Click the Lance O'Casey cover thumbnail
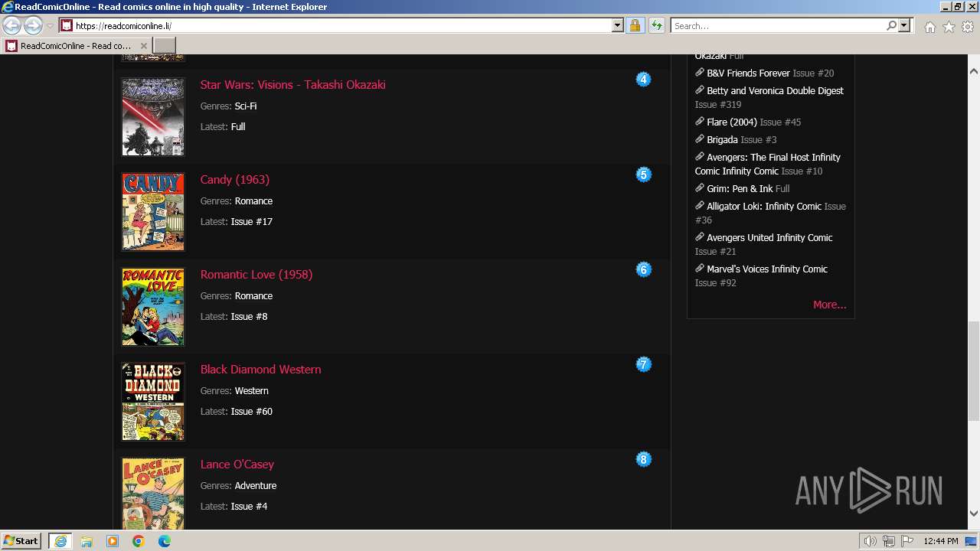This screenshot has width=980, height=551. click(153, 494)
